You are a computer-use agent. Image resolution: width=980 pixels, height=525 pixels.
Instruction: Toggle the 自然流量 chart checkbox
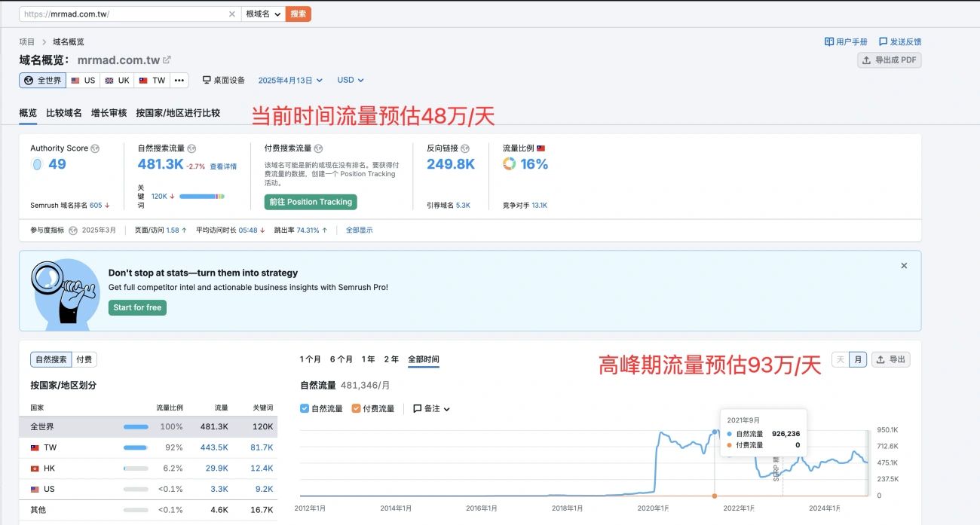point(305,408)
